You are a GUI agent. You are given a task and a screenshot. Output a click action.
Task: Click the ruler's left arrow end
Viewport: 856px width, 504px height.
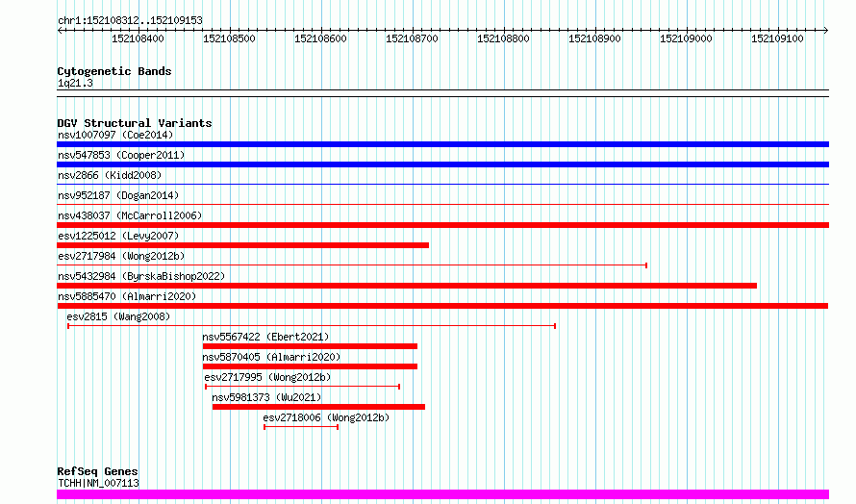tap(60, 31)
